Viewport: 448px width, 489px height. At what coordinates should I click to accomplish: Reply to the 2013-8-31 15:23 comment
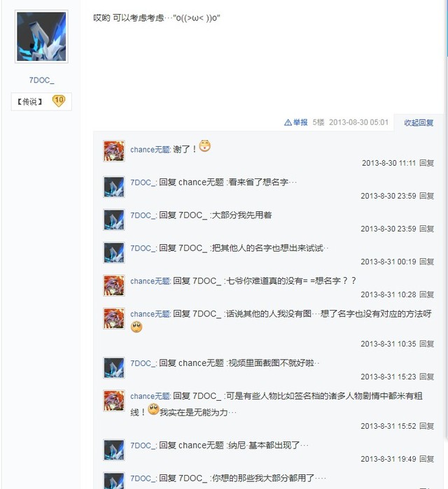[426, 377]
